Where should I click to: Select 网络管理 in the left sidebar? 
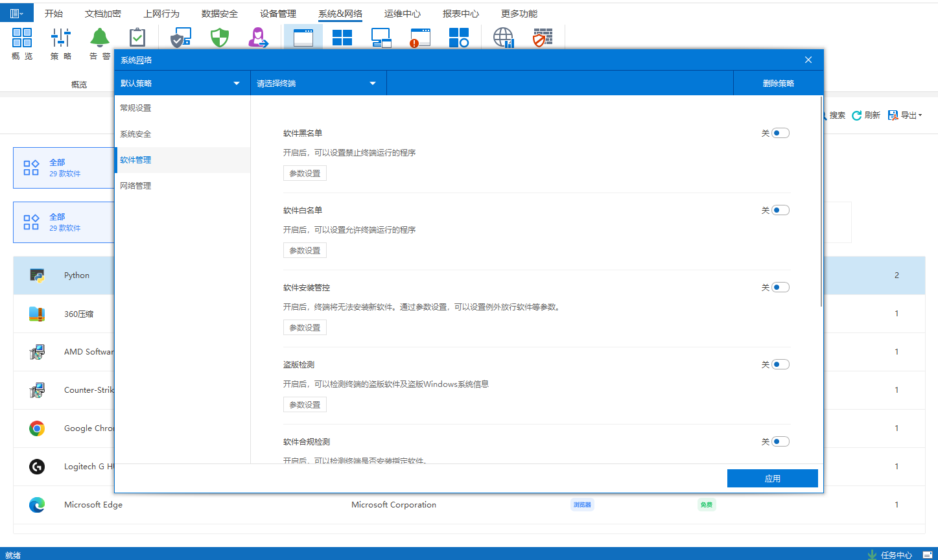coord(135,186)
